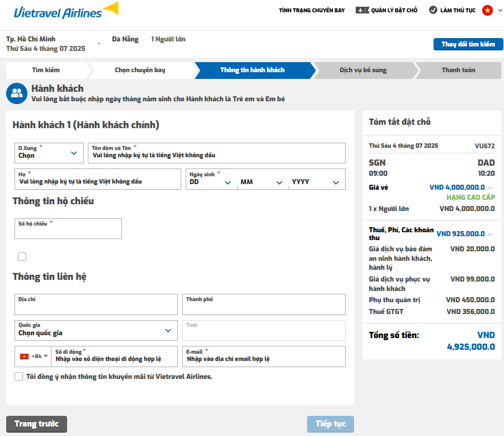
Task: Click the passengers group icon
Action: tap(17, 93)
